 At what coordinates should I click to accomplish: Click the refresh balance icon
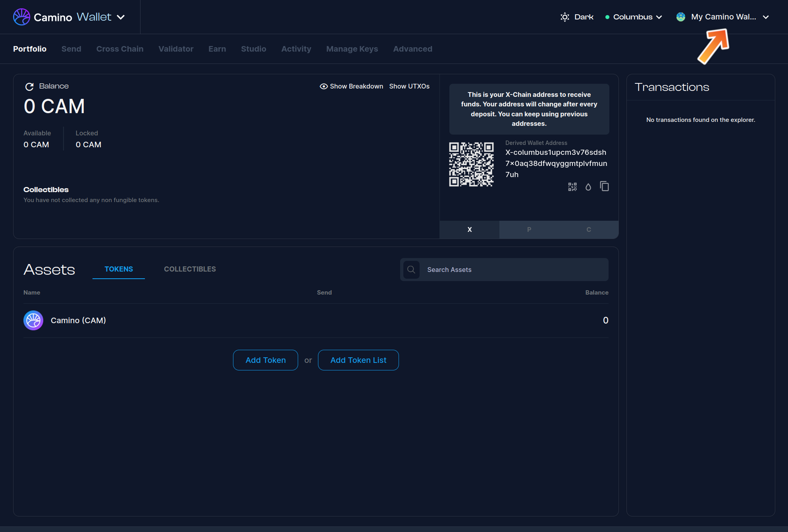tap(29, 87)
